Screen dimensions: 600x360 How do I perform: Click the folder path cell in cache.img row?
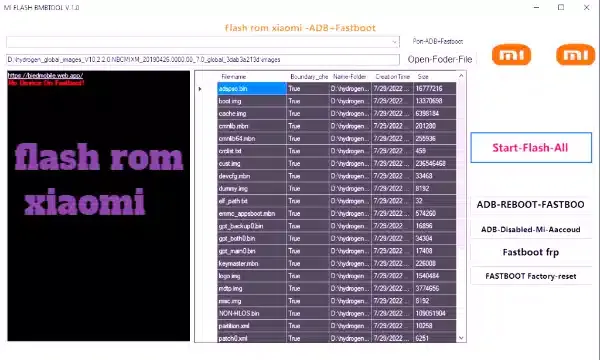pos(350,114)
